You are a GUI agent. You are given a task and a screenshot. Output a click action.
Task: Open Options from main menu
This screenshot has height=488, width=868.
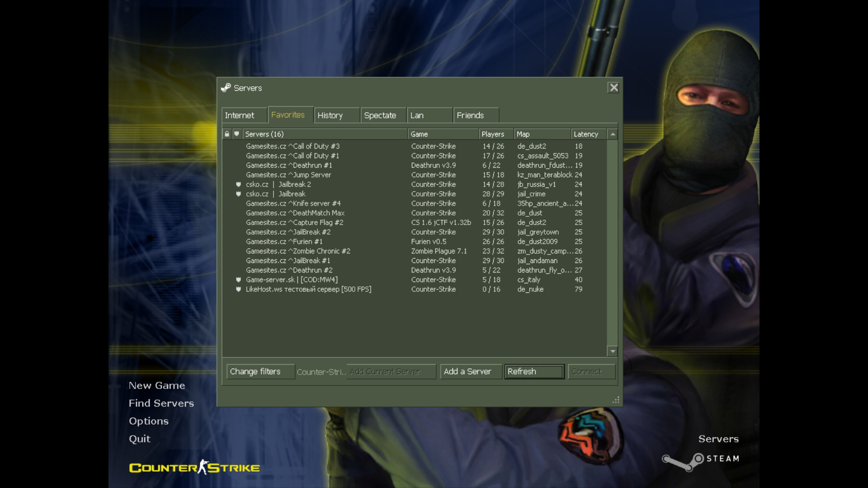(x=149, y=421)
